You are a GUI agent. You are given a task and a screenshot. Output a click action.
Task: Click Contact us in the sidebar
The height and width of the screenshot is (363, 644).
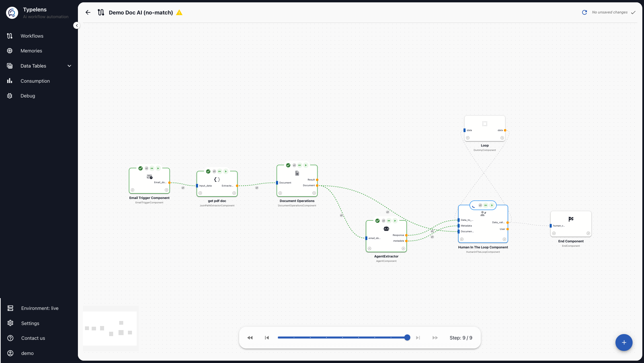33,338
